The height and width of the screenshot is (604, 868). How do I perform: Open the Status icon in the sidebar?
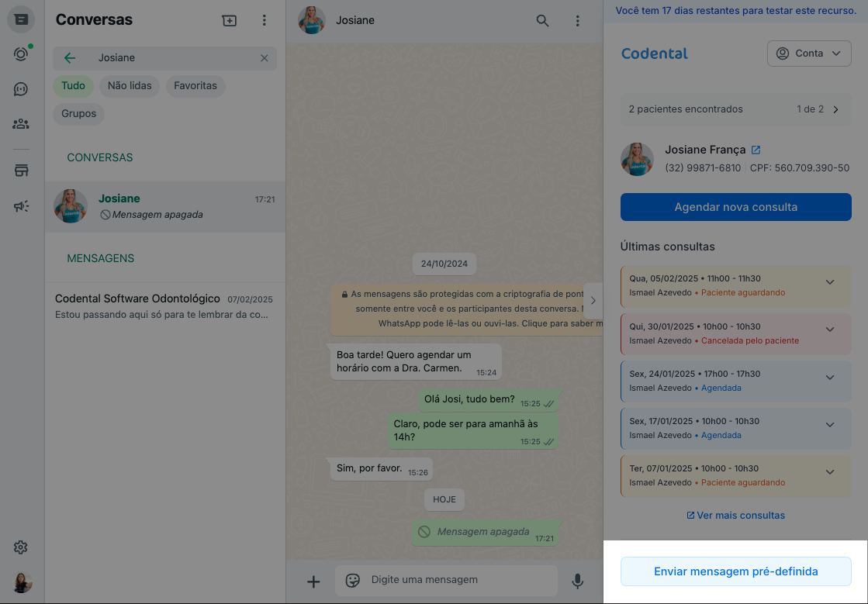coord(20,53)
